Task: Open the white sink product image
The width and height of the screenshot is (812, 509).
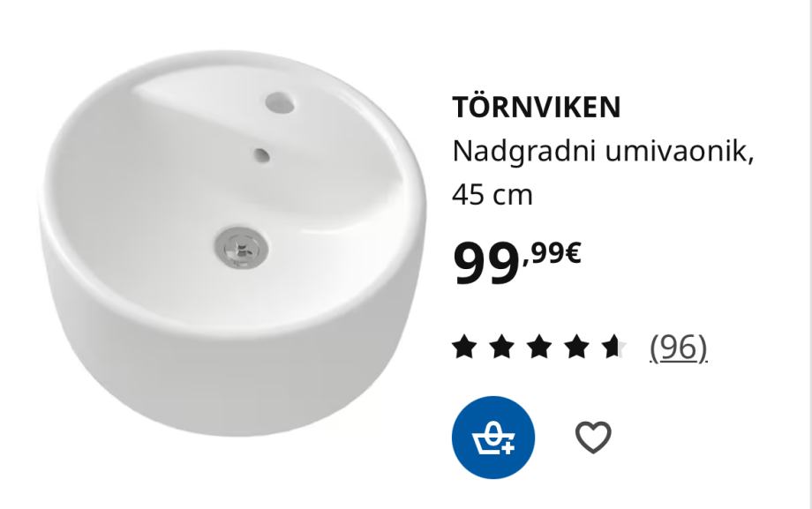Action: coord(233,243)
